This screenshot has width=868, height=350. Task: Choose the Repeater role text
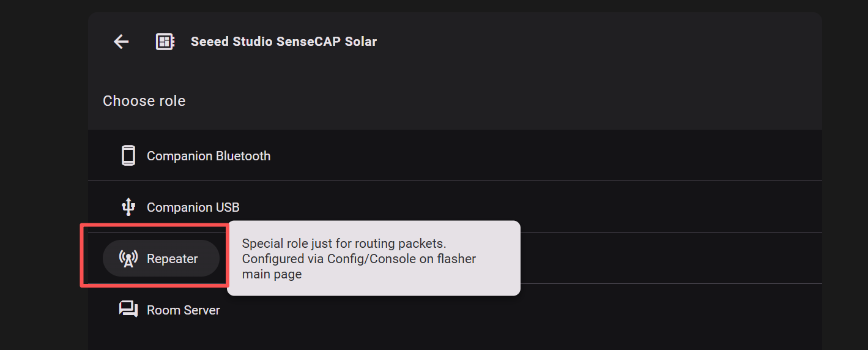(x=172, y=259)
